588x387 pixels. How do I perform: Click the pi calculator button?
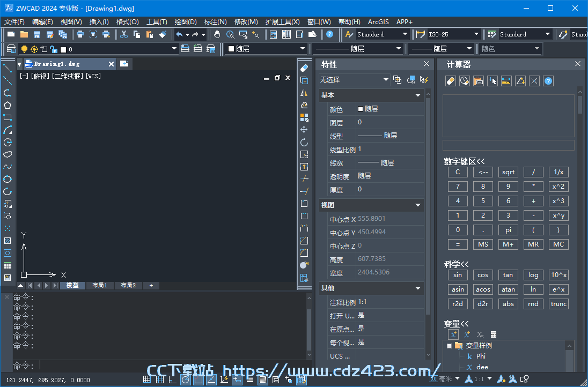(508, 230)
